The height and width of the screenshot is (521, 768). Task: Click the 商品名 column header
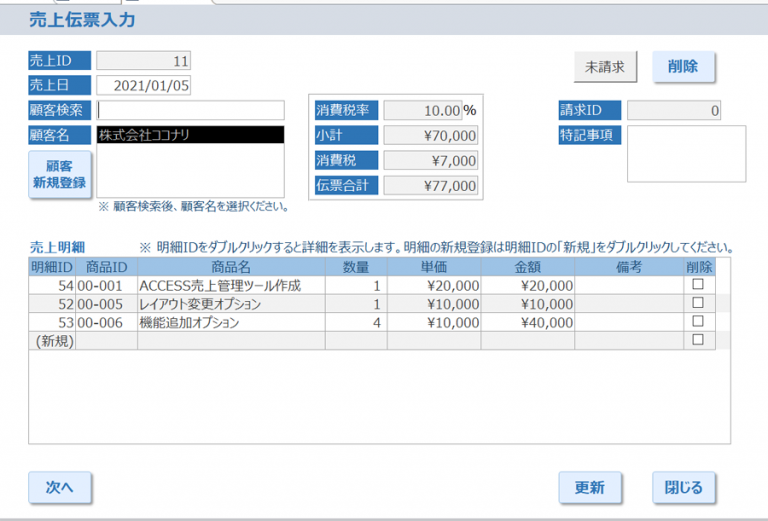231,267
